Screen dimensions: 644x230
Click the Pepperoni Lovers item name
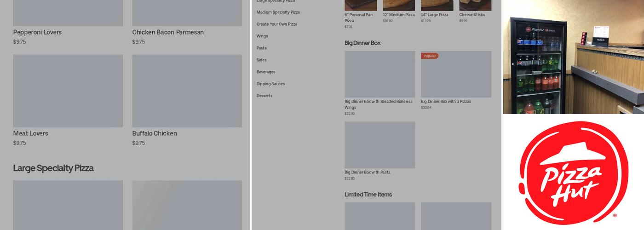click(x=37, y=32)
